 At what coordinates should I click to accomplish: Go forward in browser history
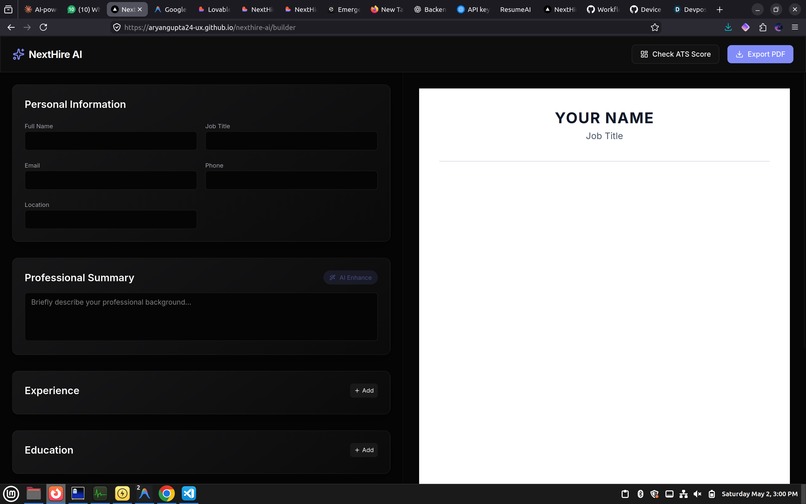click(x=27, y=27)
